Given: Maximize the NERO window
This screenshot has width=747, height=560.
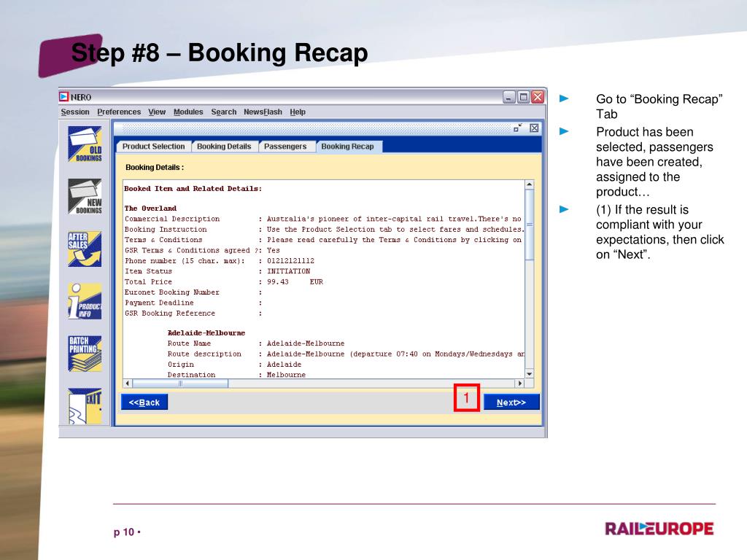Looking at the screenshot, I should (524, 97).
